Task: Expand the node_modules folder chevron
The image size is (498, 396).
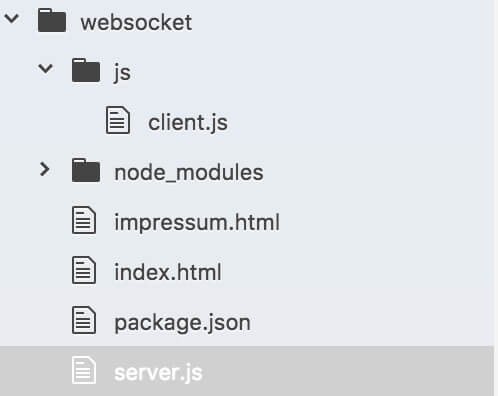Action: [44, 169]
